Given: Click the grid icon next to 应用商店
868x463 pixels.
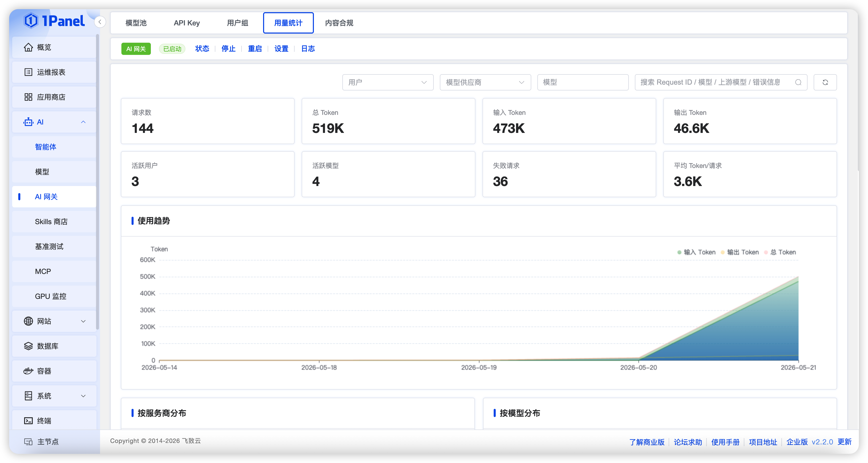Looking at the screenshot, I should point(28,97).
